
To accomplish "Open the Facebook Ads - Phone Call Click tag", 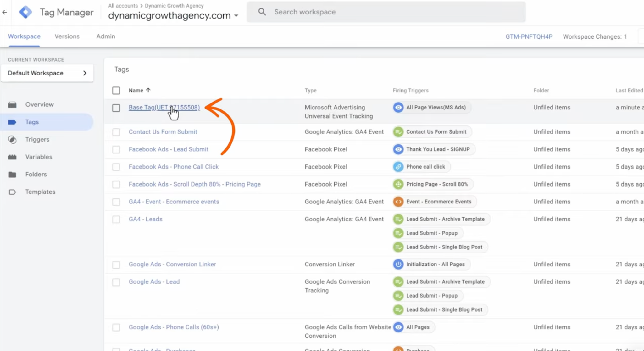I will click(174, 167).
